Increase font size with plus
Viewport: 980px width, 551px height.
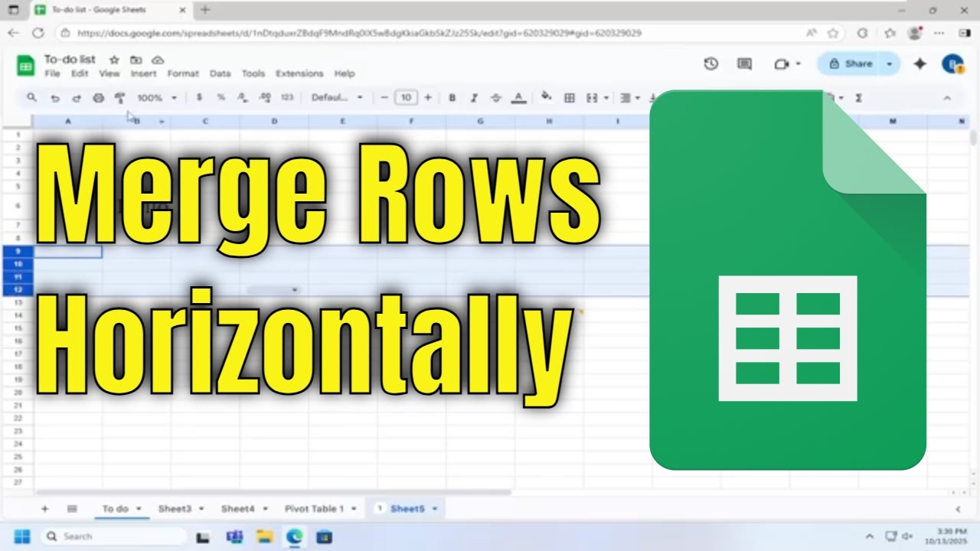(427, 98)
